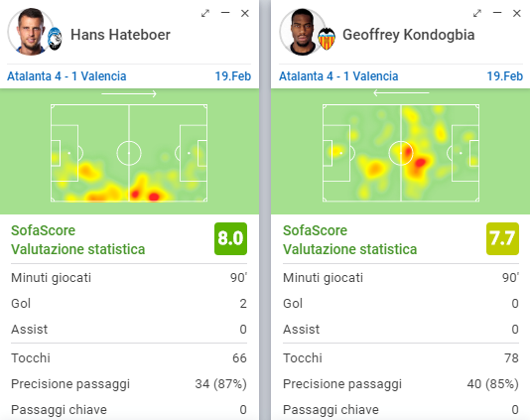
Task: Click the 19.Feb date in Kondogbia card
Action: [504, 76]
